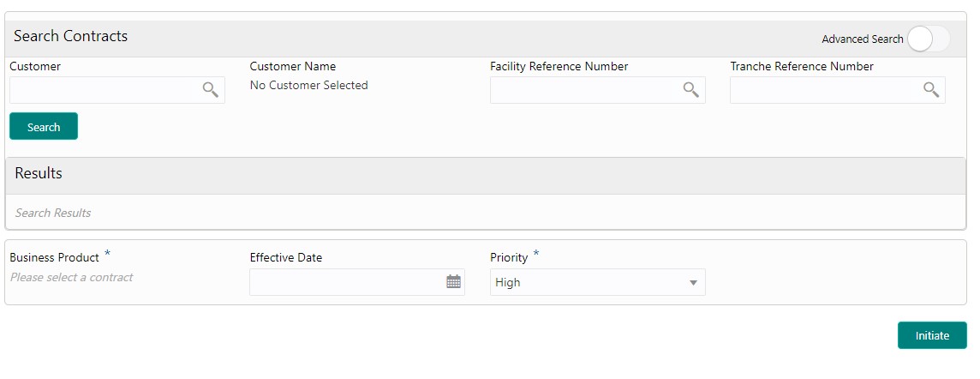Click the Advanced Search label
Image resolution: width=980 pixels, height=379 pixels.
pyautogui.click(x=862, y=39)
